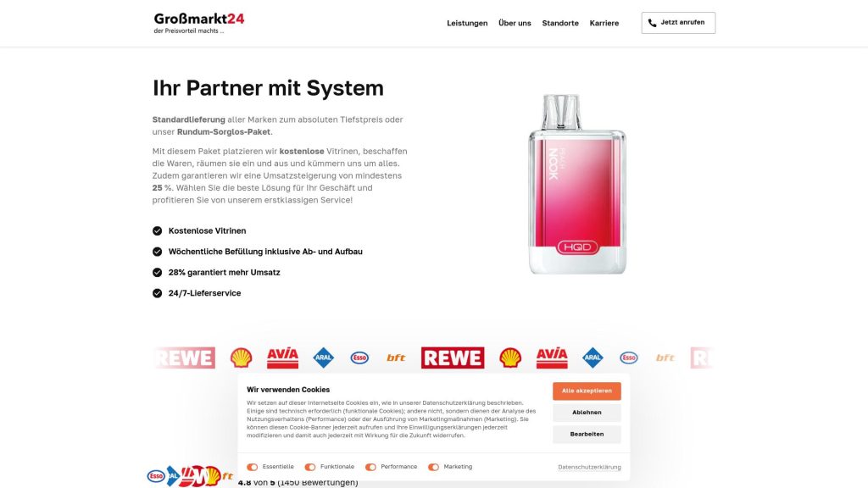This screenshot has width=868, height=488.
Task: Disable the Performance cookie switch
Action: click(x=371, y=467)
